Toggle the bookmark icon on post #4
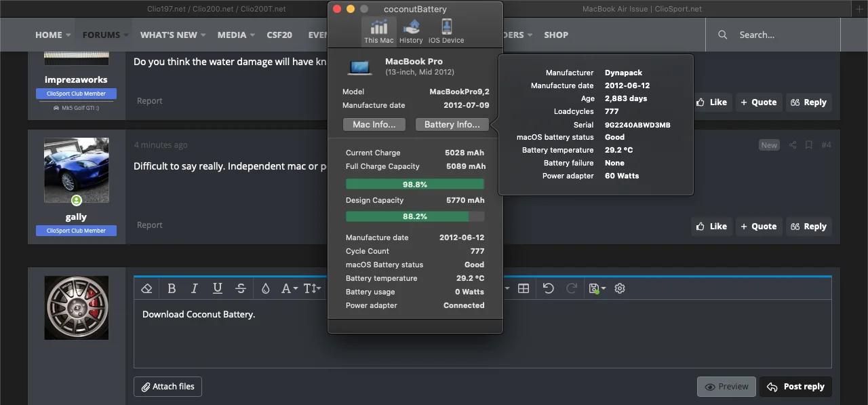868x405 pixels. click(x=809, y=145)
